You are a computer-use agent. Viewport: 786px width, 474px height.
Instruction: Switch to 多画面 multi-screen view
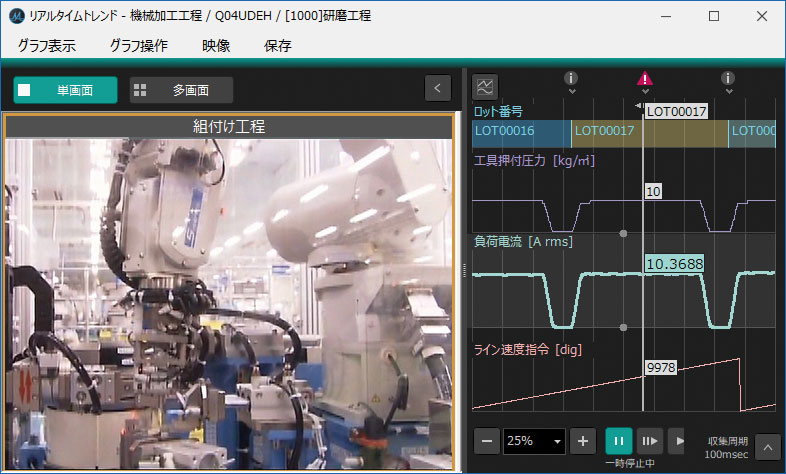coord(181,90)
